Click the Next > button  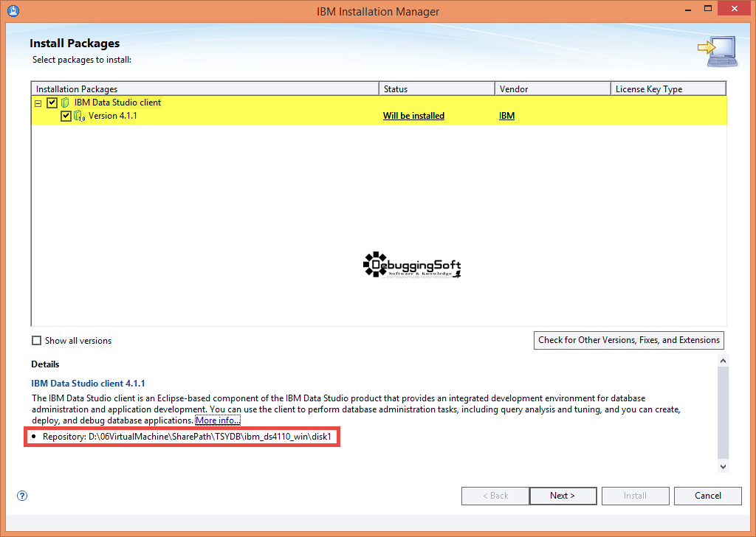(563, 496)
